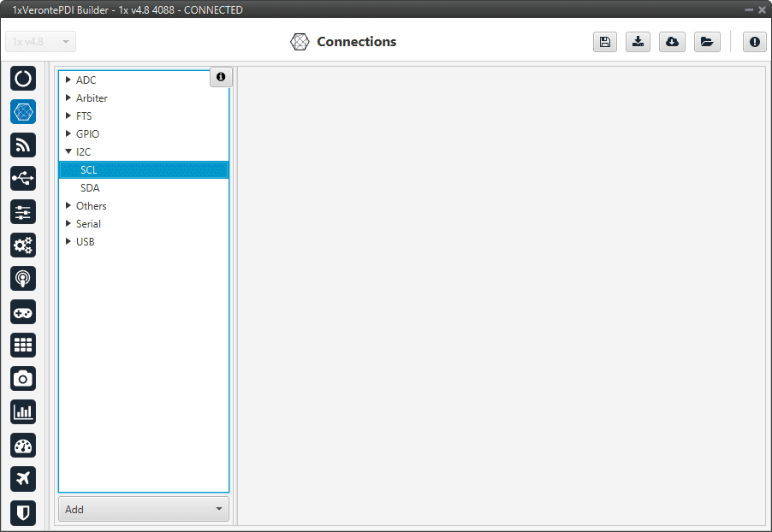Open the gears sidebar icon
Viewport: 772px width, 532px height.
[23, 245]
